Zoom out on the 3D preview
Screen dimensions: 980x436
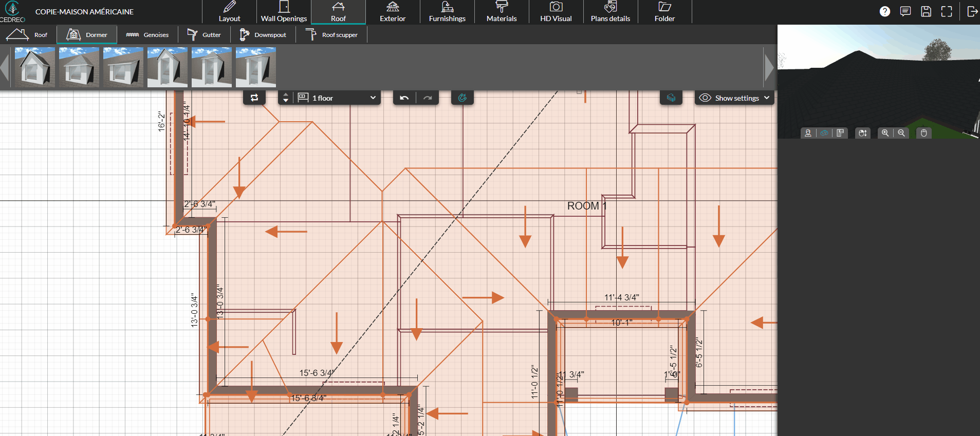pos(901,133)
